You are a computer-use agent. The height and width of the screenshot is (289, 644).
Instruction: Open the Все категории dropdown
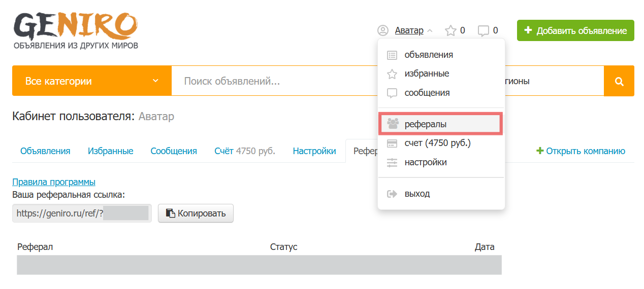(92, 81)
